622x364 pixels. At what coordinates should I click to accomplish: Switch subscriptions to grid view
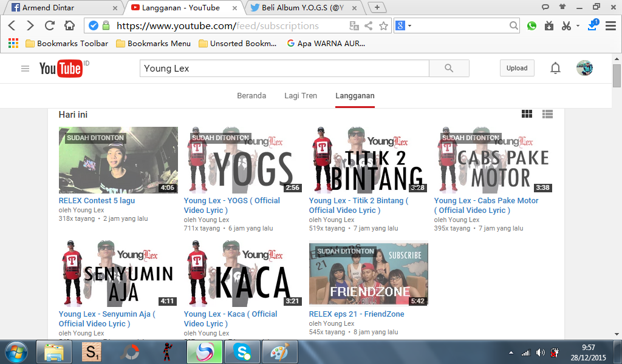coord(527,114)
